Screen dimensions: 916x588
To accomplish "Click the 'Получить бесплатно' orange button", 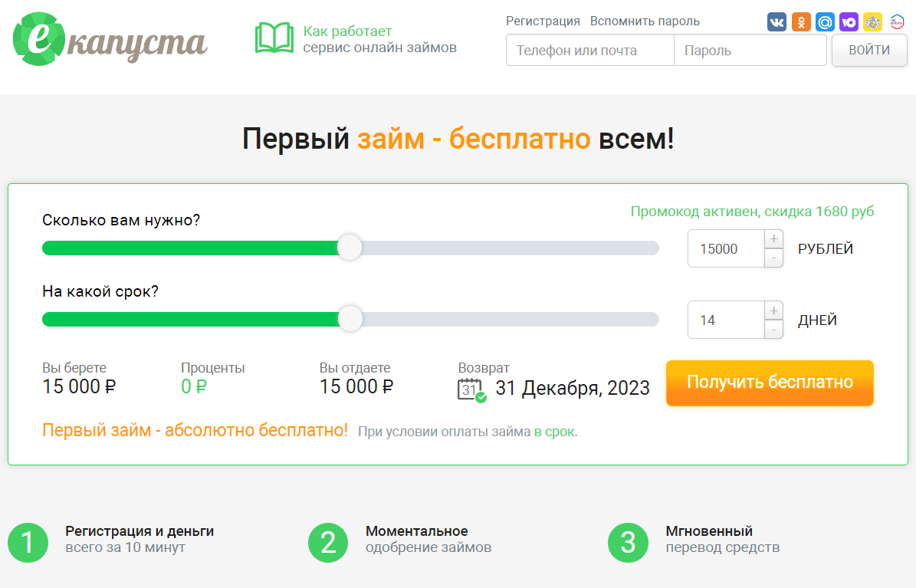I will click(x=770, y=383).
